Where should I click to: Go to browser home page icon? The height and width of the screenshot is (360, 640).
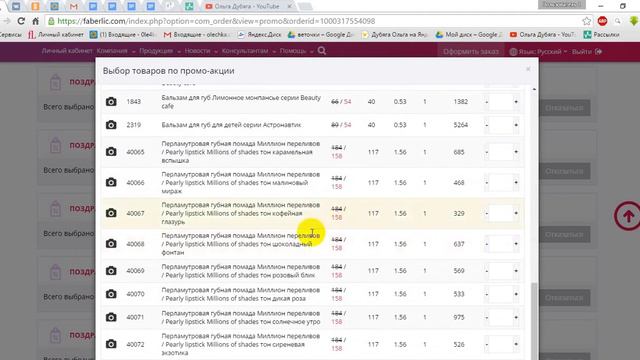click(x=36, y=21)
